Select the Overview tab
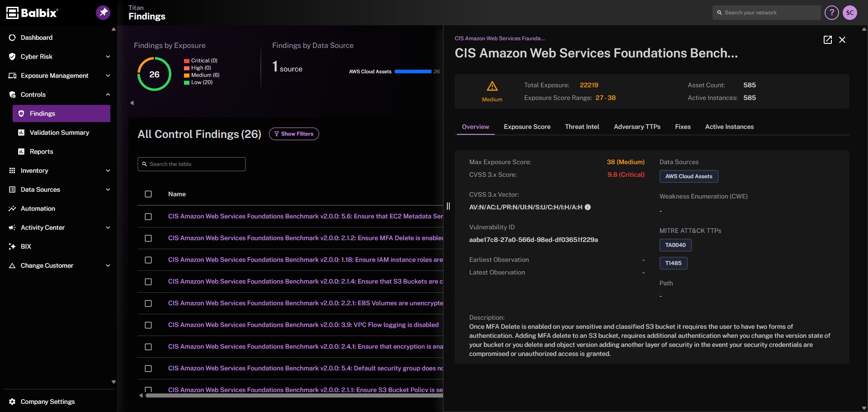The width and height of the screenshot is (868, 412). [476, 127]
